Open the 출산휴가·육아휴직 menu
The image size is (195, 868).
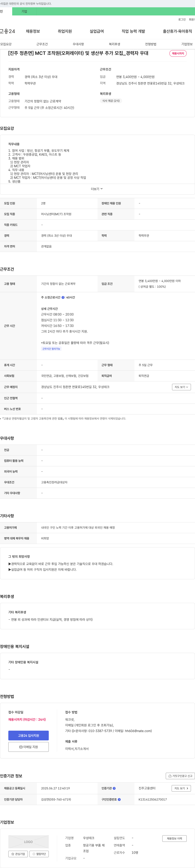178,31
